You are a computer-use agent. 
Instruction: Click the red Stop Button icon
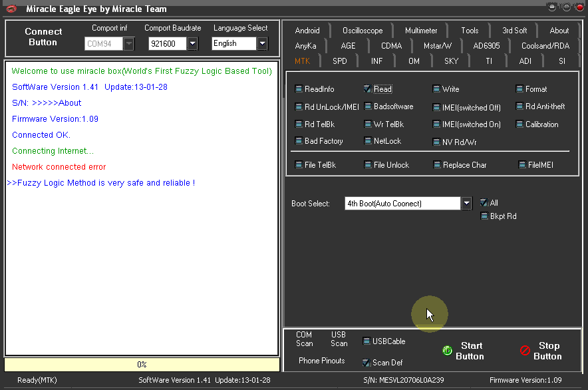point(525,351)
